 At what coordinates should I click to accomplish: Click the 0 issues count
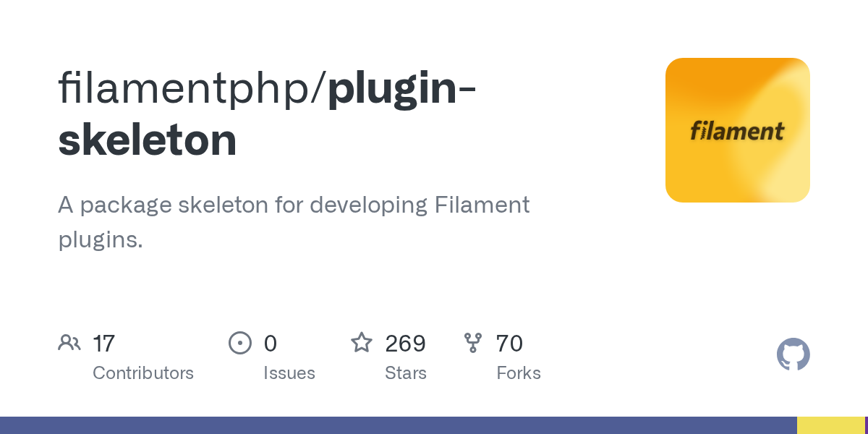pyautogui.click(x=270, y=344)
